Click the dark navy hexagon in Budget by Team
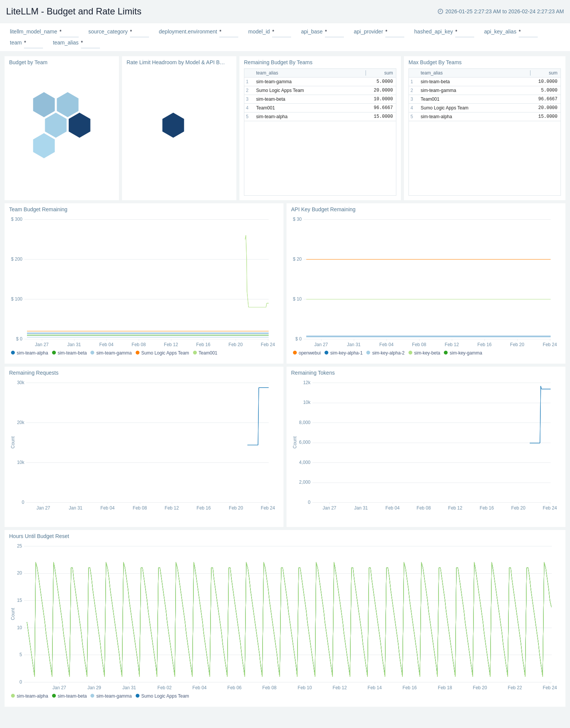Image resolution: width=570 pixels, height=728 pixels. pos(79,125)
